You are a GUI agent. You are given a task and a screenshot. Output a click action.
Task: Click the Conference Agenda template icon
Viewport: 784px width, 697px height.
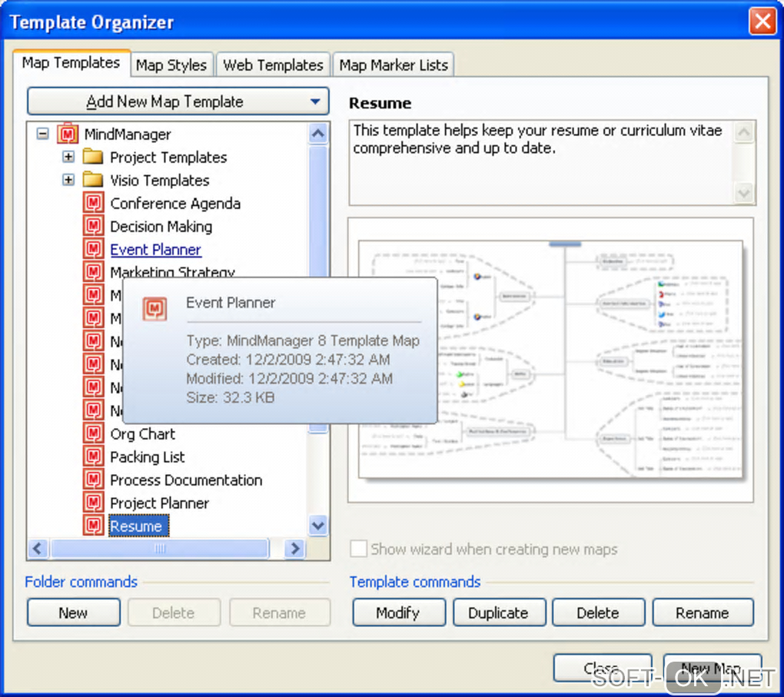(x=94, y=203)
